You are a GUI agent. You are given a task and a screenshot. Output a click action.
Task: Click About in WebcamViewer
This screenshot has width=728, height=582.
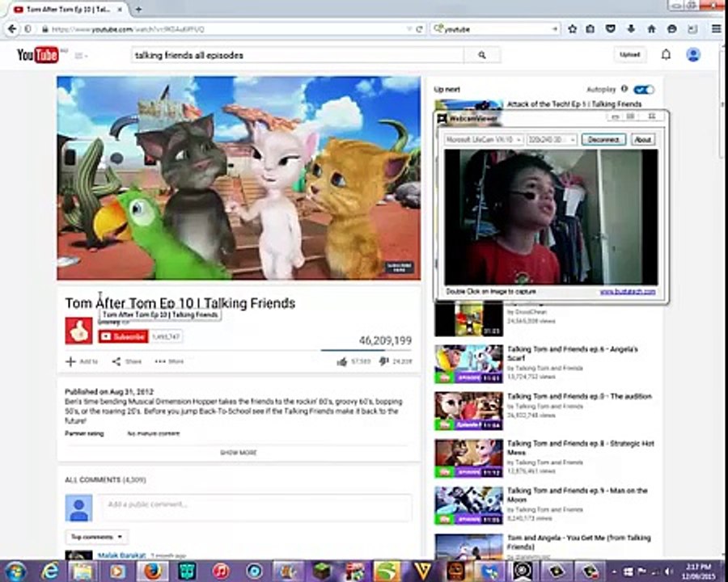click(642, 139)
